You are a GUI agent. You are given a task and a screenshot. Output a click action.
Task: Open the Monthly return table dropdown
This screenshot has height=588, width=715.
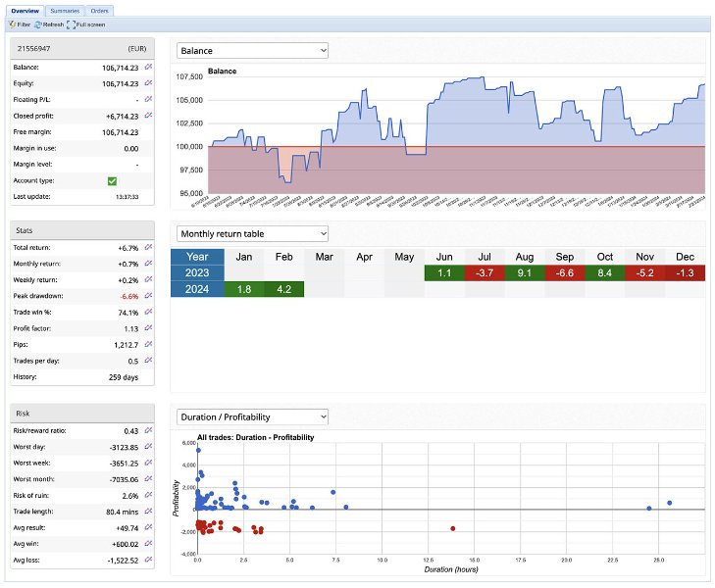252,233
